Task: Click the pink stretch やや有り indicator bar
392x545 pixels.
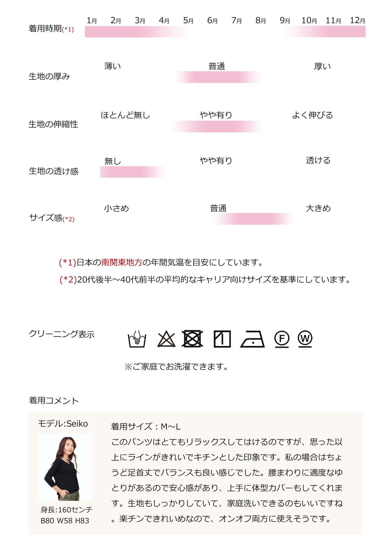Action: tap(216, 126)
